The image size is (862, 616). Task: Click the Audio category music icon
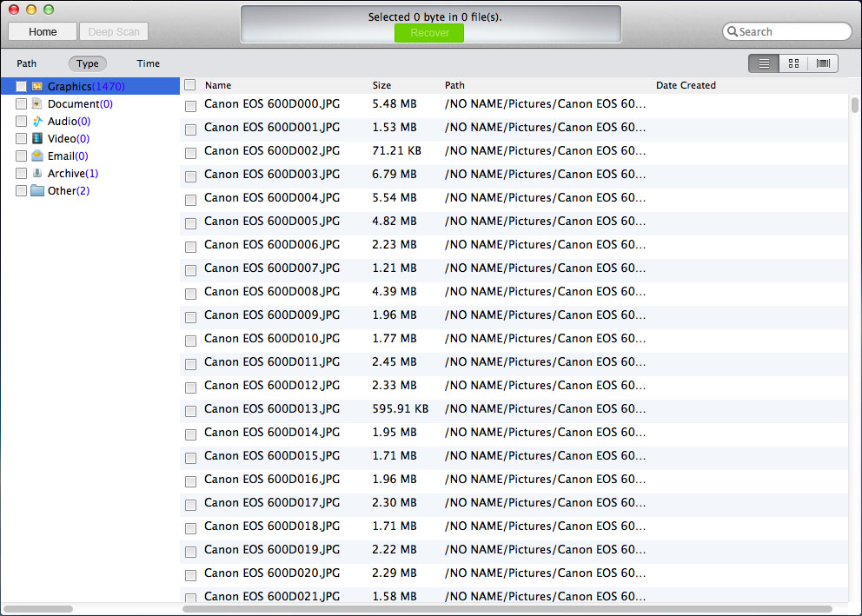tap(36, 121)
